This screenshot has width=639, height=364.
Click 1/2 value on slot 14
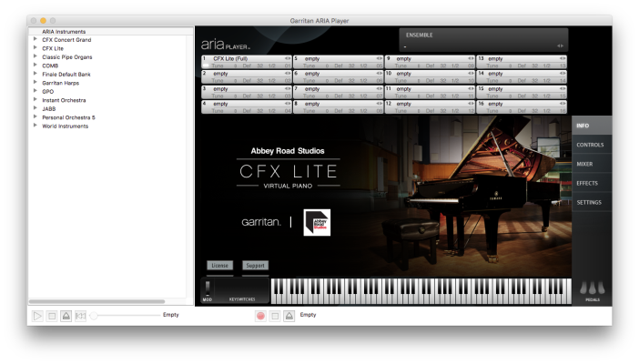(547, 81)
